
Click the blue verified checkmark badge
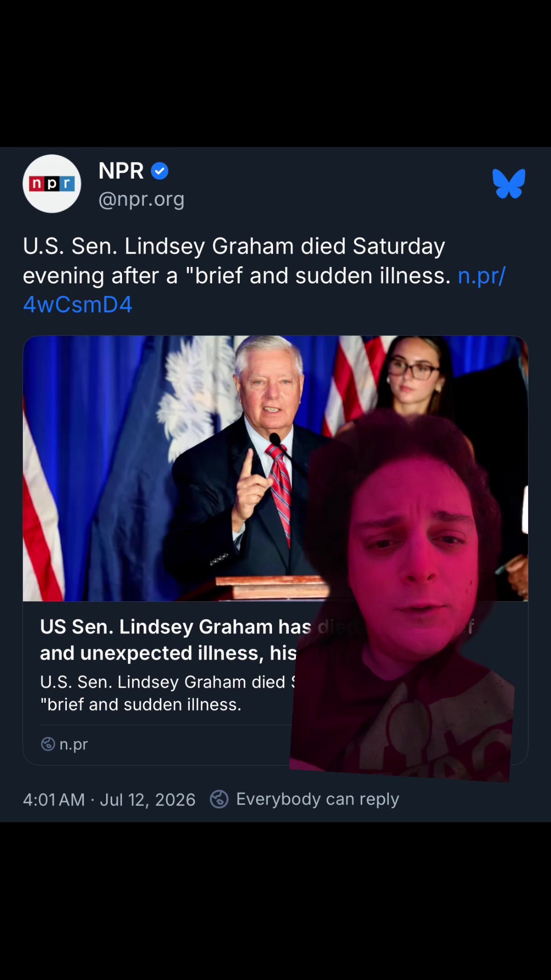point(160,171)
